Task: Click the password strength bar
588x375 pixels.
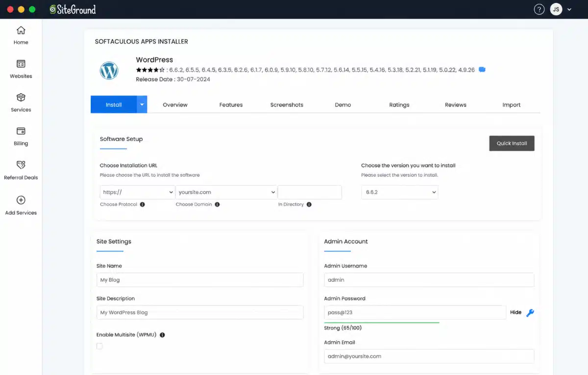Action: tap(382, 322)
